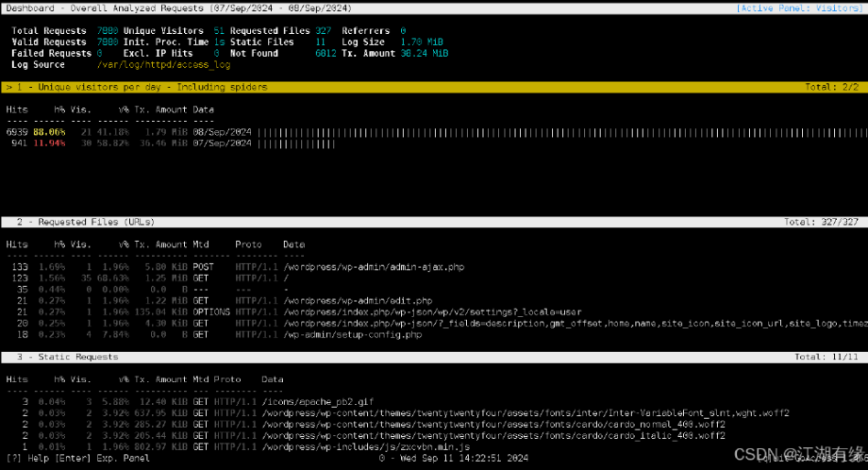The image size is (868, 470).
Task: Click the 07/Sep/2024 visitors row date
Action: click(222, 143)
